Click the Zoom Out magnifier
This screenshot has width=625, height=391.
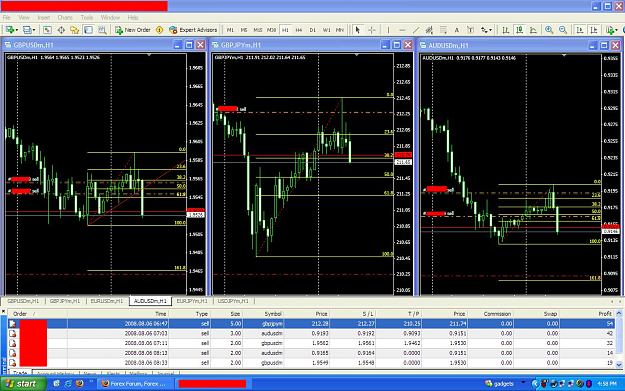pos(563,30)
